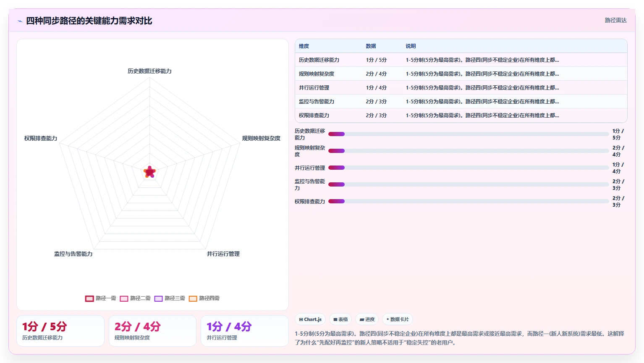Image resolution: width=644 pixels, height=363 pixels.
Task: Click the 并行运行管理 progress bar
Action: tap(469, 168)
